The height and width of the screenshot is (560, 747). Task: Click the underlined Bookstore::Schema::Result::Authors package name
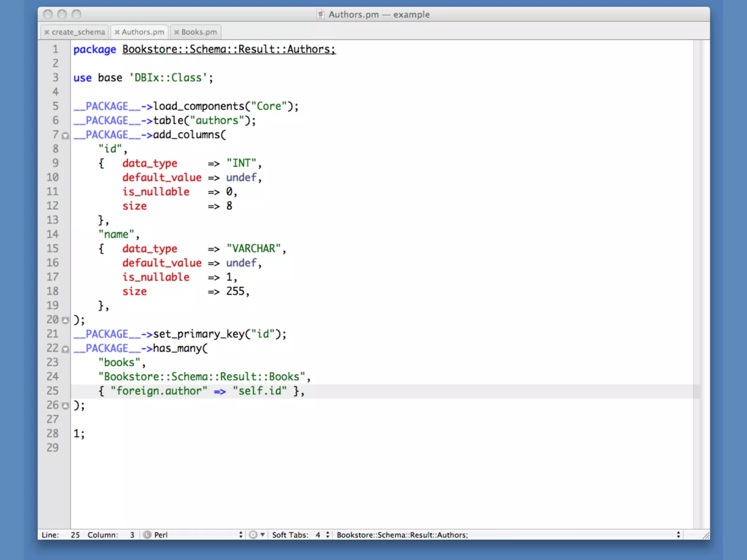pos(229,49)
